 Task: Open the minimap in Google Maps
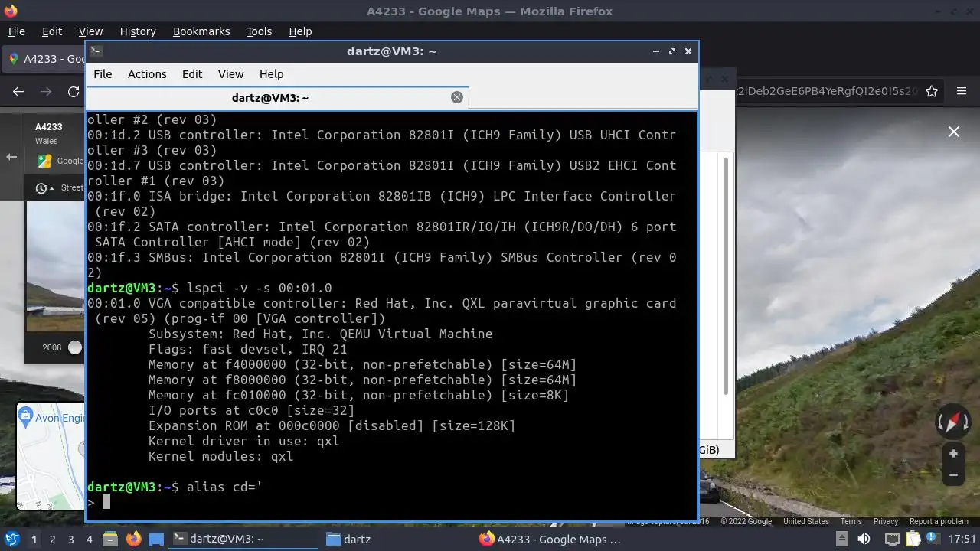pyautogui.click(x=51, y=456)
